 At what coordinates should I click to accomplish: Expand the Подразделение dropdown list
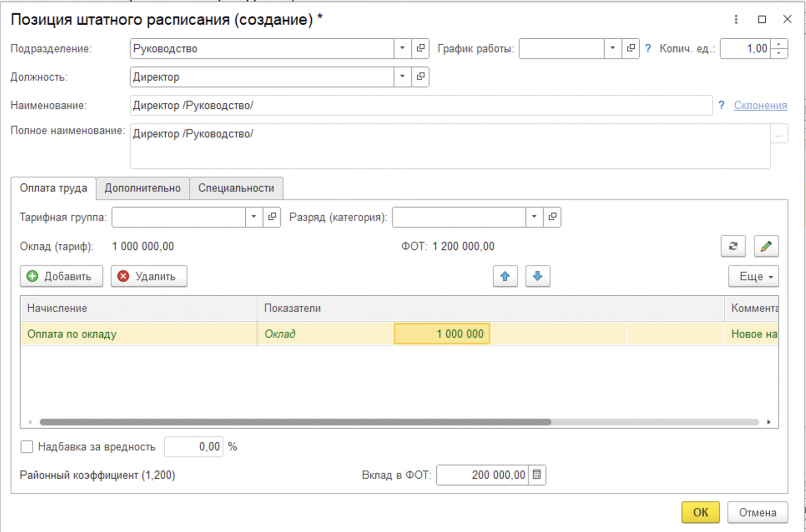tap(402, 48)
